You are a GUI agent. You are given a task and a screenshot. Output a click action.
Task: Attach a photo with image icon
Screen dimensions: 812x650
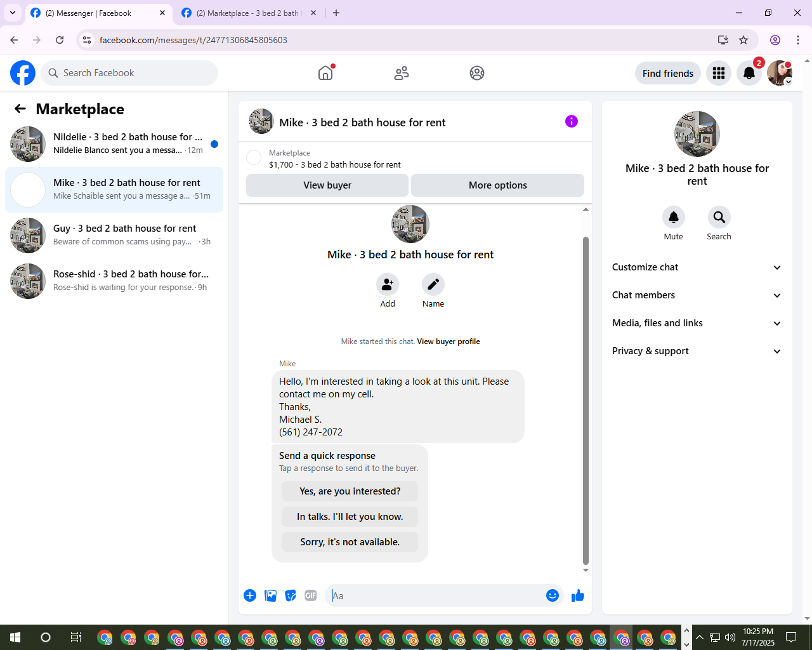(x=270, y=595)
